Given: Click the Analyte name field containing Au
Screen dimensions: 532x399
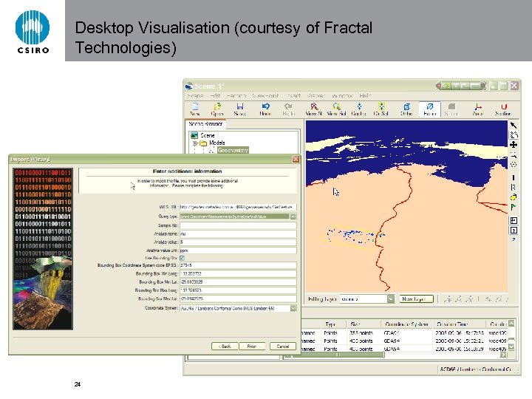Looking at the screenshot, I should (x=238, y=233).
